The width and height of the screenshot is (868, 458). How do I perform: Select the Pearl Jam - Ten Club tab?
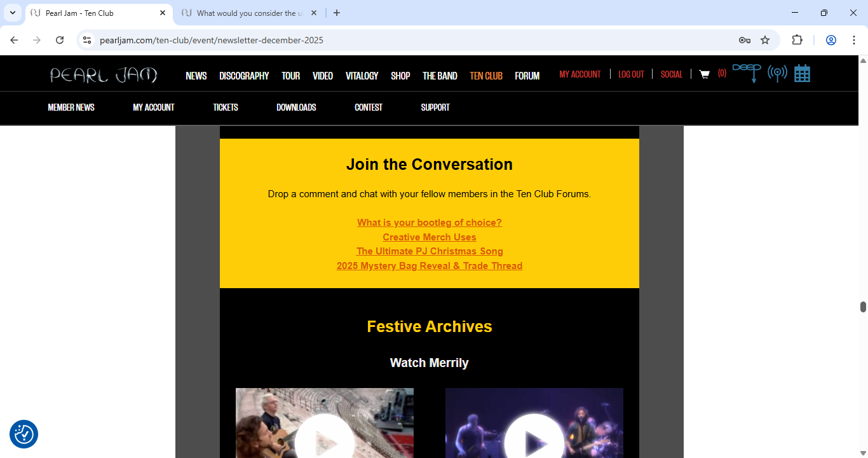click(x=98, y=13)
